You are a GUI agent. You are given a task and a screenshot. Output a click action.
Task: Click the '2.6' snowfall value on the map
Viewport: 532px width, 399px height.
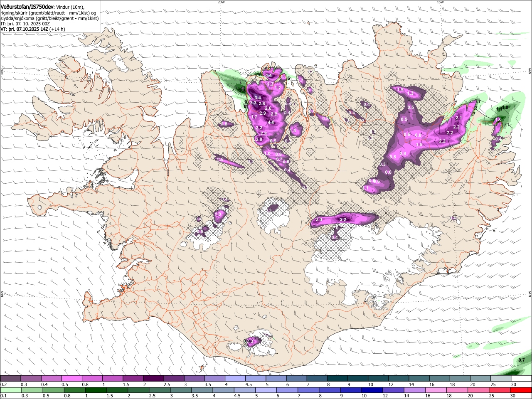[268, 108]
